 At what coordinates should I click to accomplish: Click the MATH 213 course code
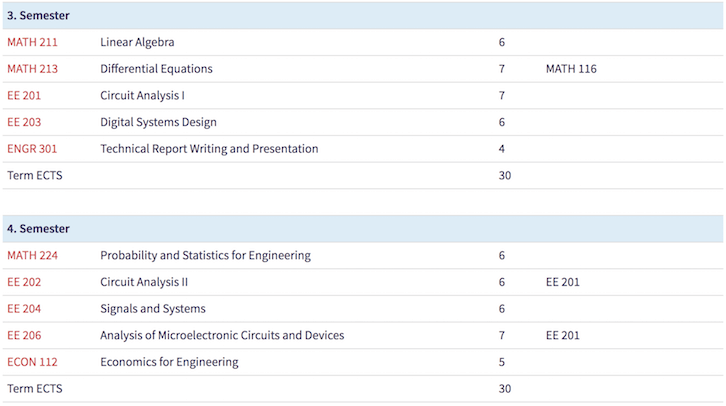32,69
